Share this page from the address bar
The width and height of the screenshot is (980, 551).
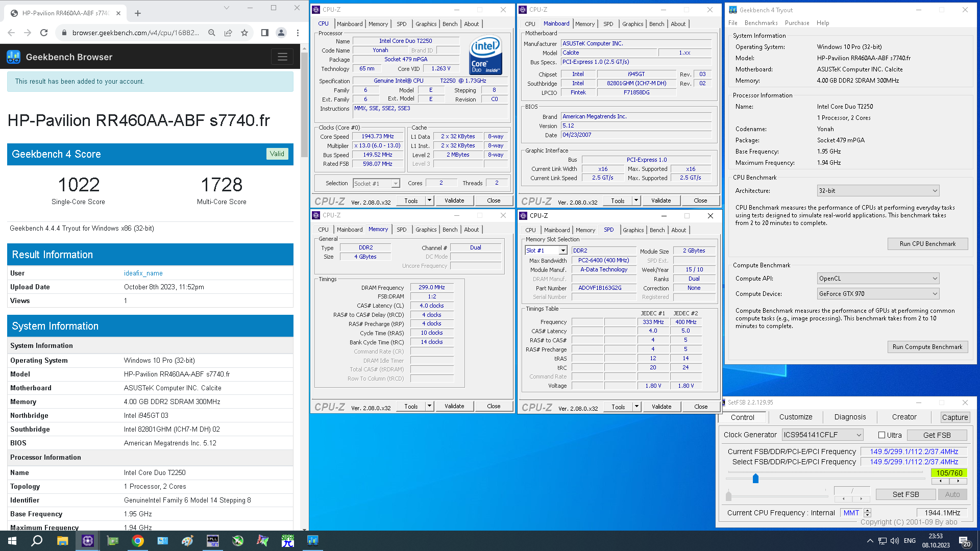point(228,33)
